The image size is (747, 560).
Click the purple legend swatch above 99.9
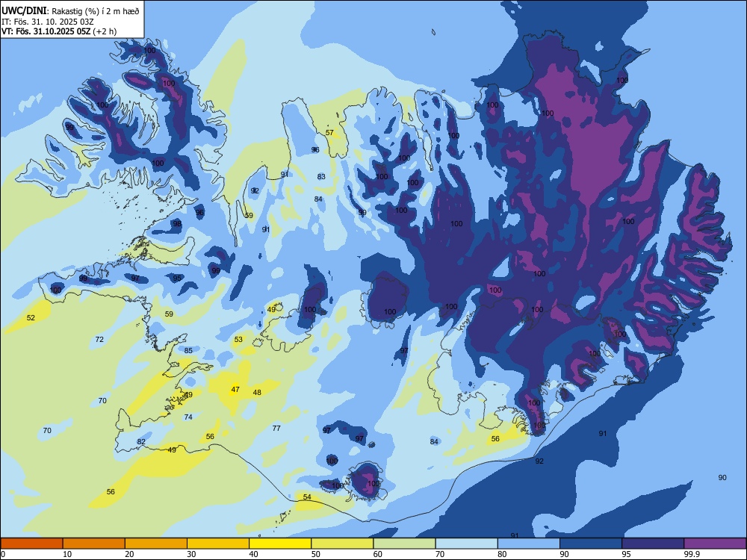[x=715, y=544]
